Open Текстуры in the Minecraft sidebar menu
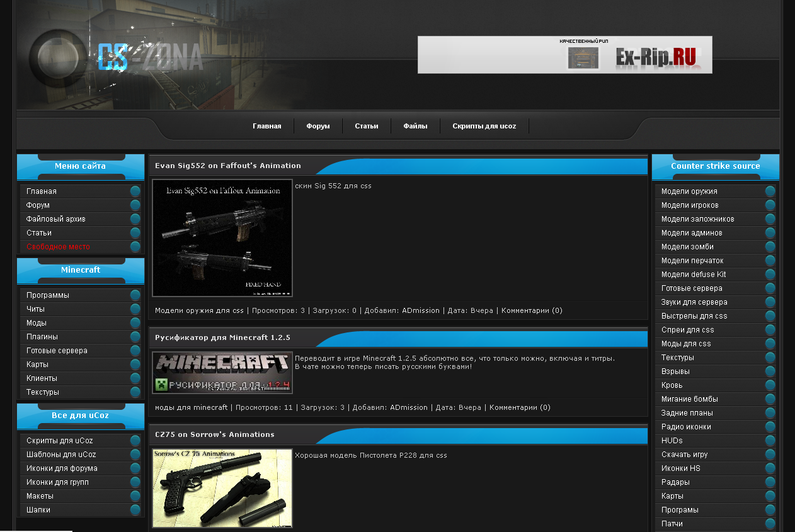 point(43,392)
